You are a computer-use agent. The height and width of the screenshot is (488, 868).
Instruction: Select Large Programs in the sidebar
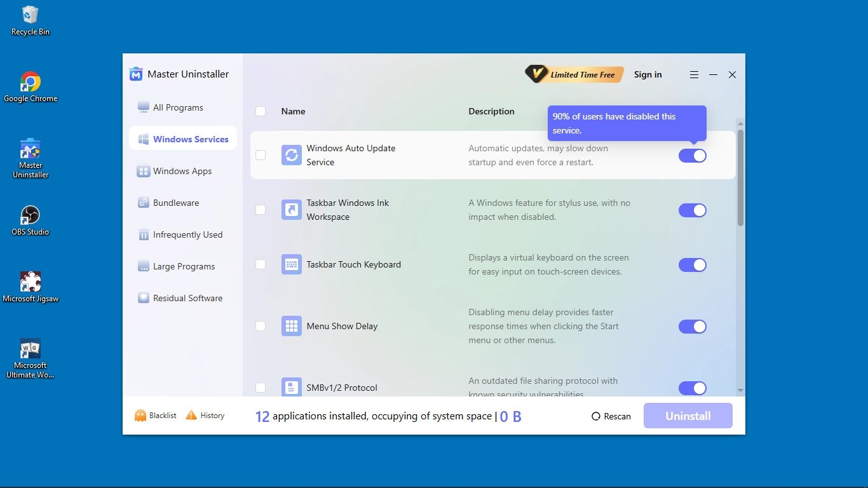click(x=184, y=267)
